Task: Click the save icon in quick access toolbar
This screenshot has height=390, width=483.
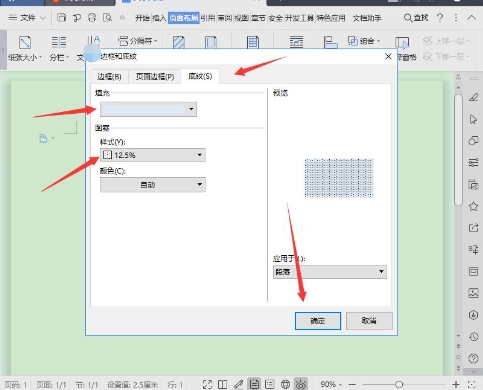Action: [61, 18]
